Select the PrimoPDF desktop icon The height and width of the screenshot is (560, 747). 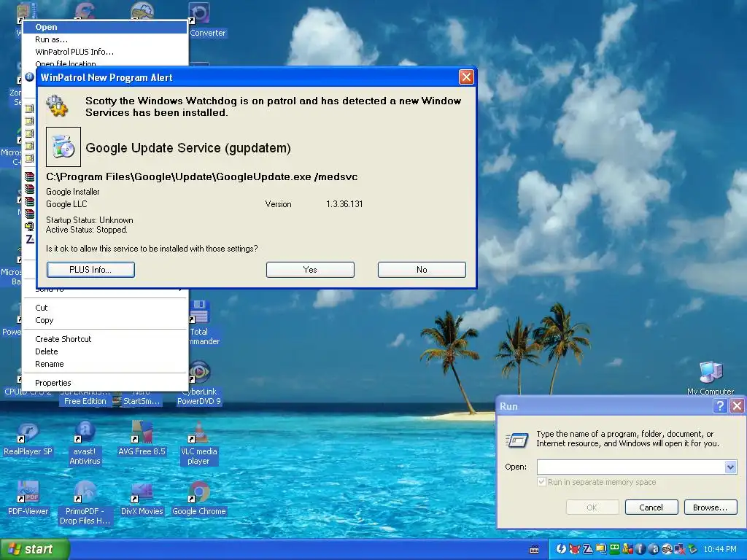(85, 502)
